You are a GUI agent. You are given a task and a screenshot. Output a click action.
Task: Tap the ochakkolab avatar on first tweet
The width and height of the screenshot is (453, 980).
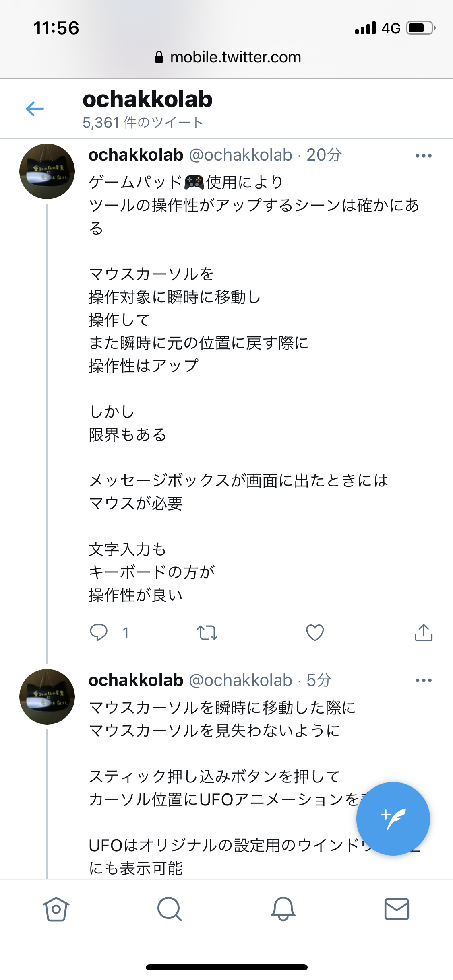pos(47,171)
